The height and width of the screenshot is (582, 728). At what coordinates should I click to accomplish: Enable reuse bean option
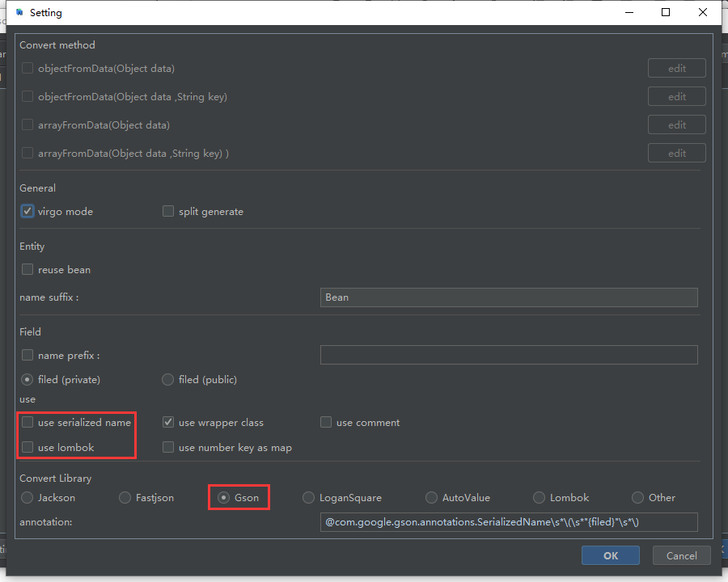click(27, 269)
